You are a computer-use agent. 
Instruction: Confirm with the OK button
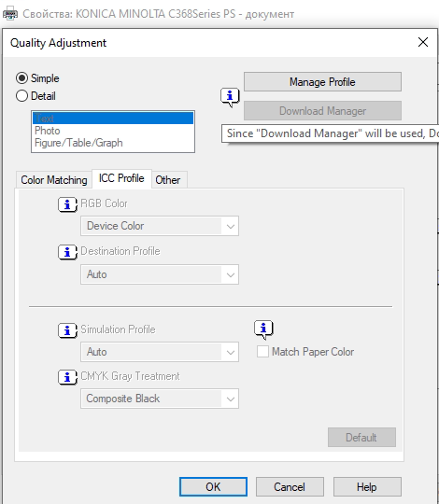pos(213,486)
